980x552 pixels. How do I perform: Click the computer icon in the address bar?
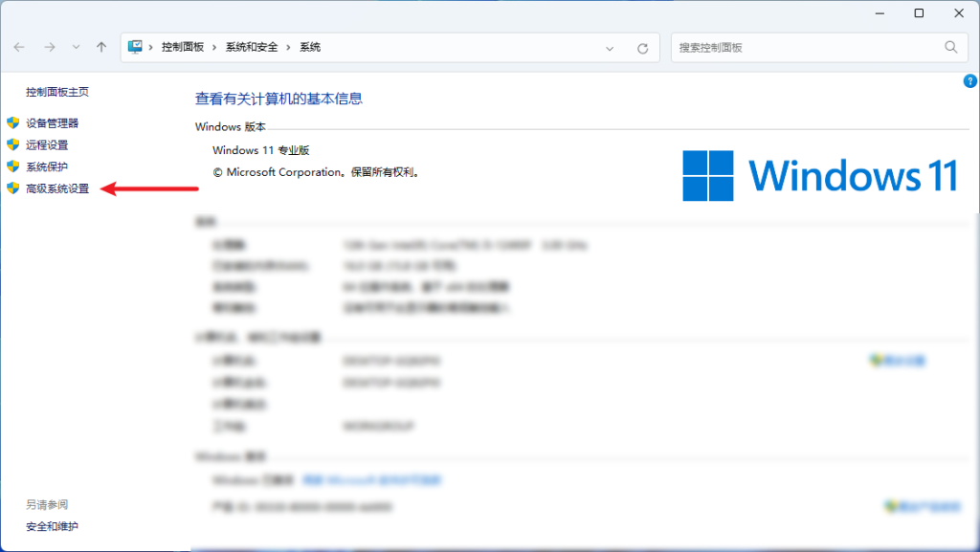136,45
